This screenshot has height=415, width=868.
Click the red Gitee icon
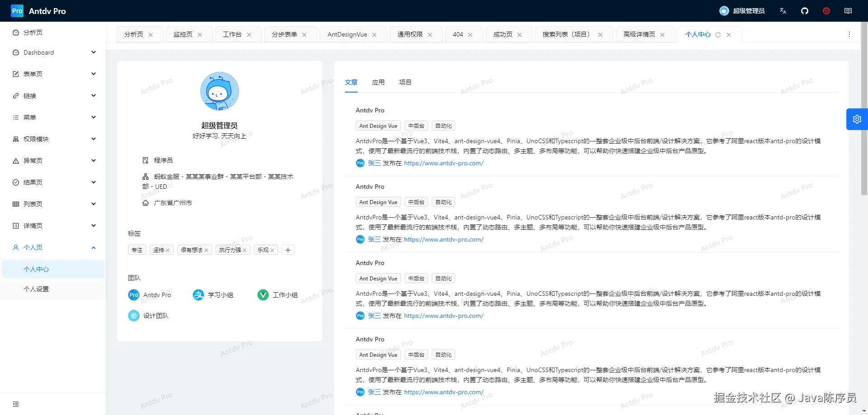(x=826, y=11)
